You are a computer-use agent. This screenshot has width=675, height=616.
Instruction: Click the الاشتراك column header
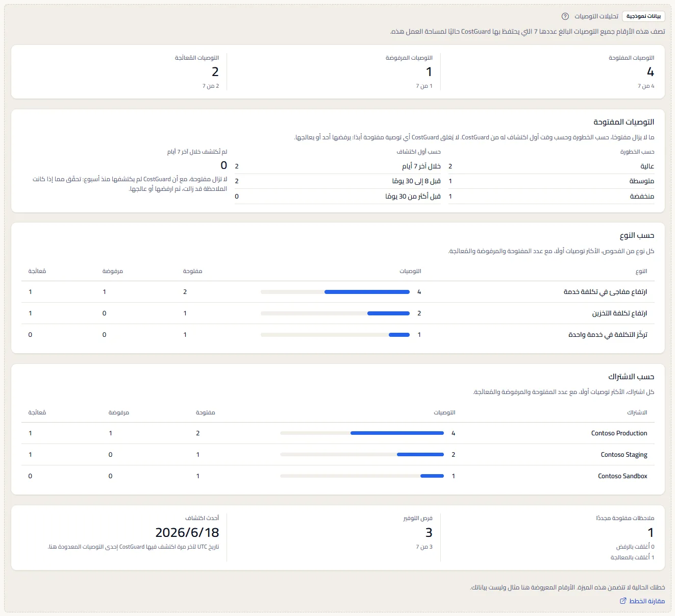point(637,413)
